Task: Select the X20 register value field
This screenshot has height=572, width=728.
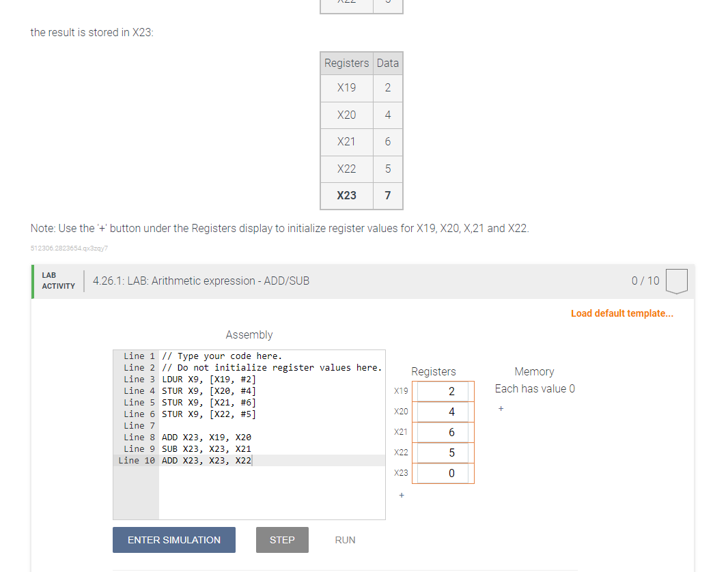Action: pyautogui.click(x=443, y=411)
